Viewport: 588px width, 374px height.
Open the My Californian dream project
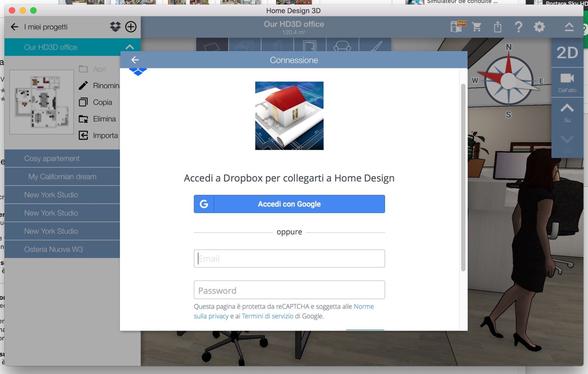(62, 177)
